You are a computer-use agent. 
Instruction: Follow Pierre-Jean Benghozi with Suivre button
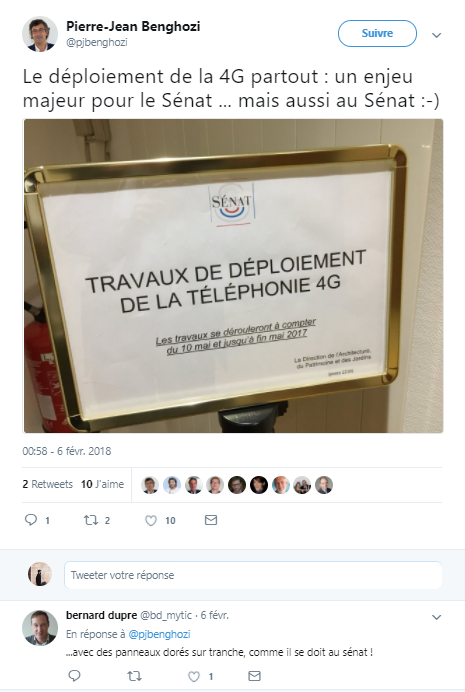click(x=377, y=34)
